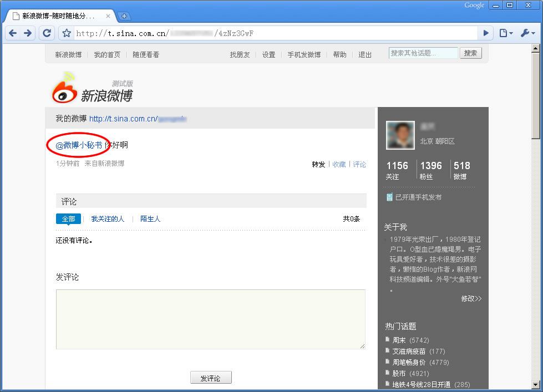Open 手机发微博
This screenshot has width=543, height=392.
pos(304,55)
